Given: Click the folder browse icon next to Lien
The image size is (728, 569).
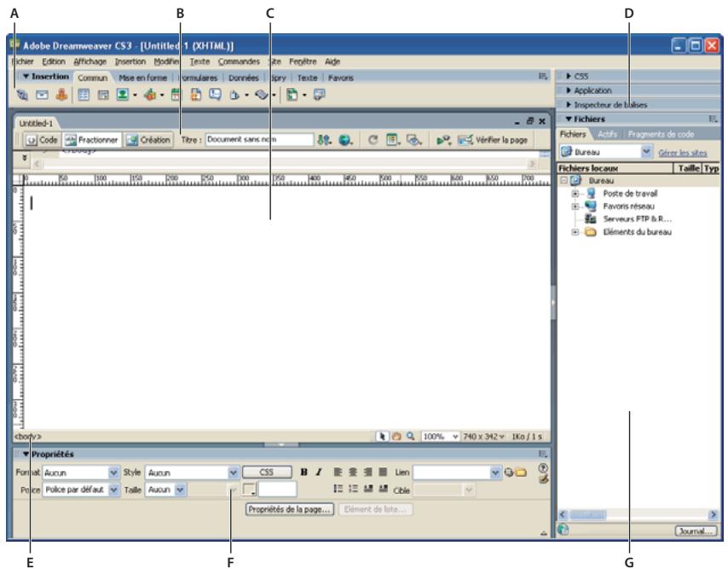Looking at the screenshot, I should (522, 473).
